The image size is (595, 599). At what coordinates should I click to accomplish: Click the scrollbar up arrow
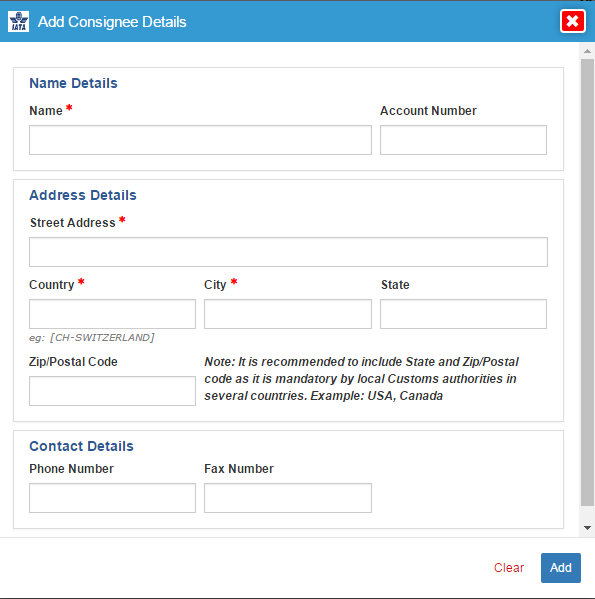tap(587, 51)
